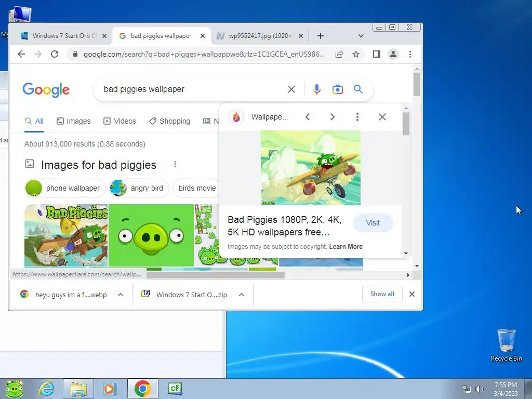Clear the search box with the X icon
The image size is (532, 399).
(291, 89)
